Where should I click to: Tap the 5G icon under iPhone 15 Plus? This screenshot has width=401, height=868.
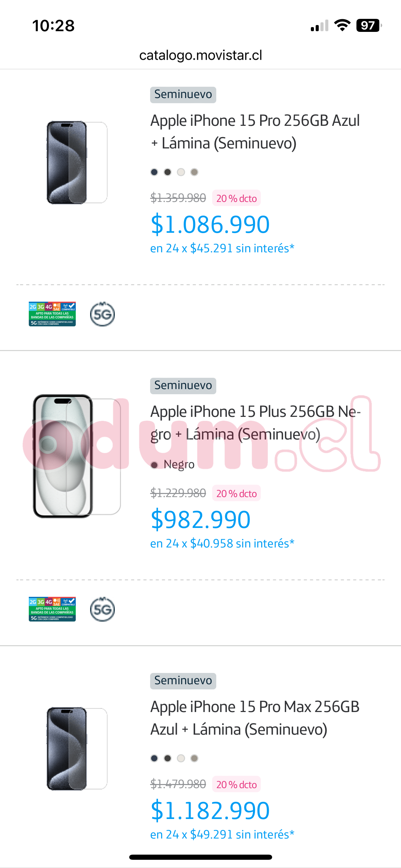pyautogui.click(x=102, y=609)
